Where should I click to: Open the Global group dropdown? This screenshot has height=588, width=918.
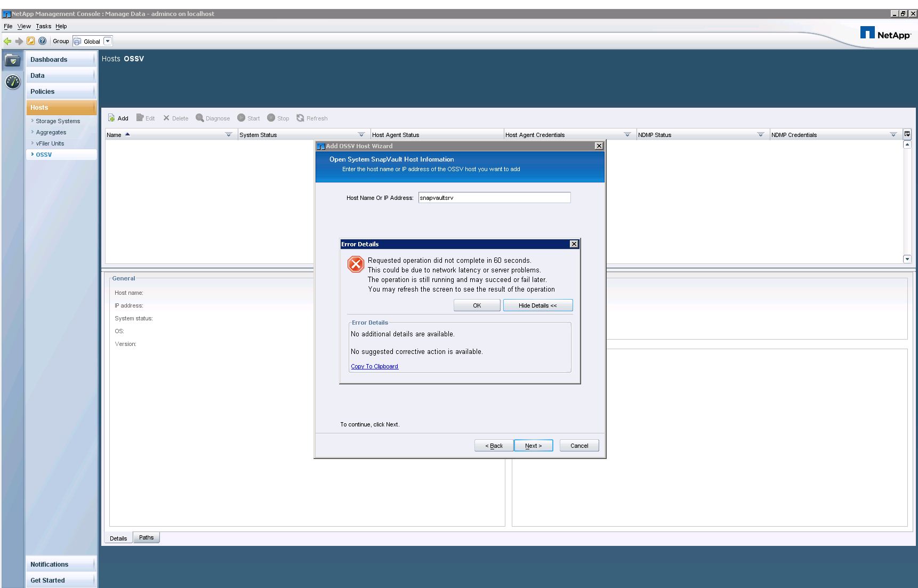tap(108, 41)
